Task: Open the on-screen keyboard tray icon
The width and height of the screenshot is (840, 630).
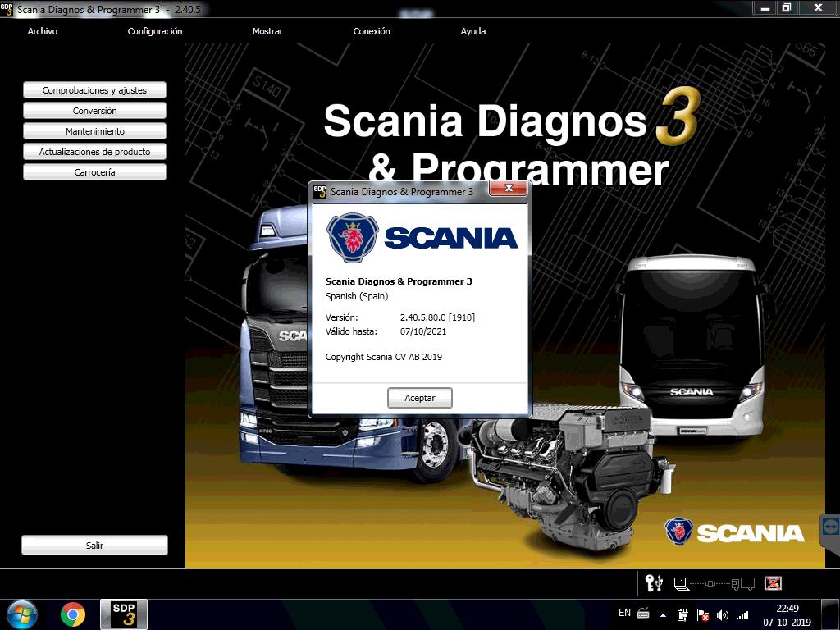Action: tap(643, 614)
